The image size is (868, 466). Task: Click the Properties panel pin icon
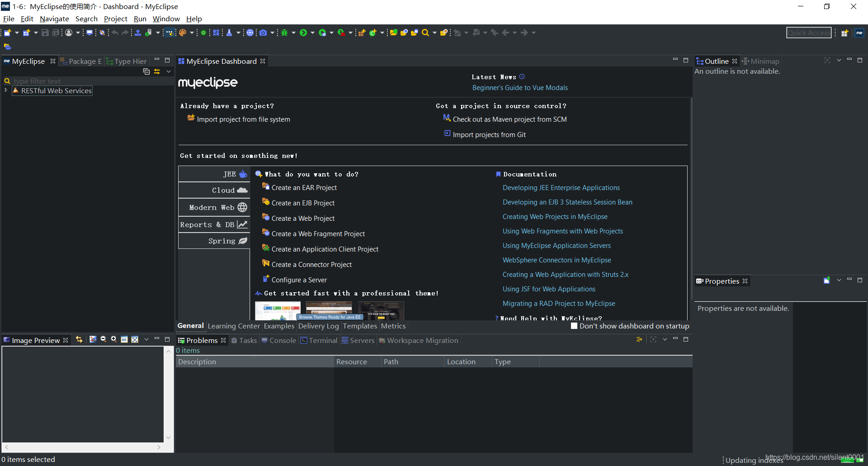826,281
